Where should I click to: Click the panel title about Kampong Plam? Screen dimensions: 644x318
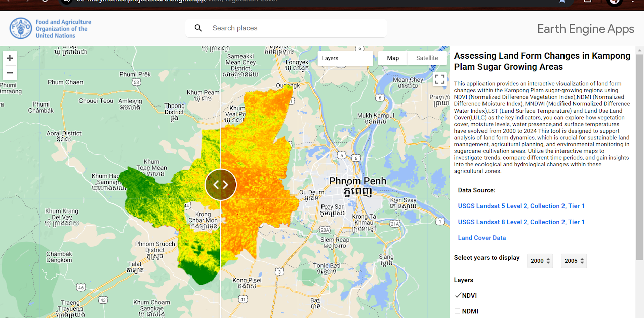pyautogui.click(x=542, y=61)
